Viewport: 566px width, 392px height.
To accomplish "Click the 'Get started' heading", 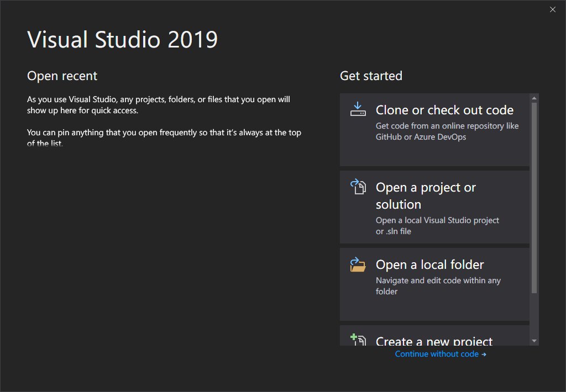I will click(x=371, y=76).
